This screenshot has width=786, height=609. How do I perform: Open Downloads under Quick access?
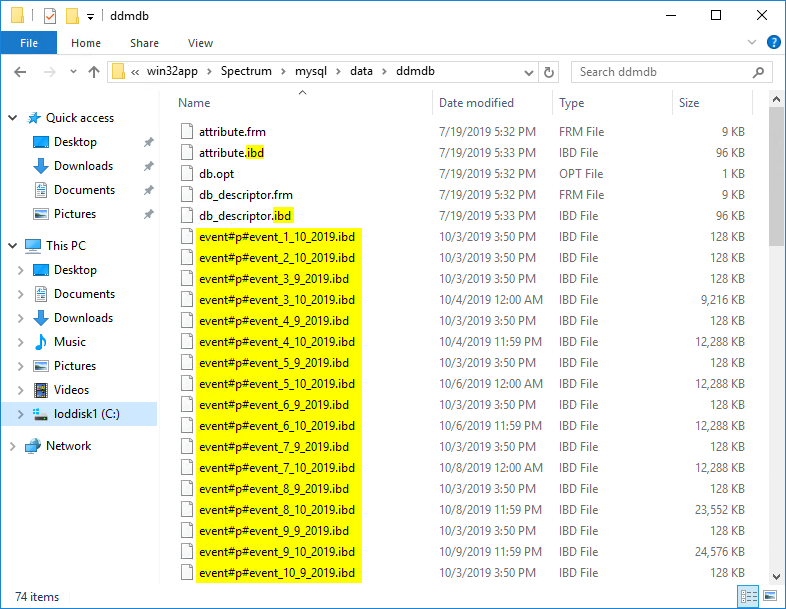coord(83,166)
